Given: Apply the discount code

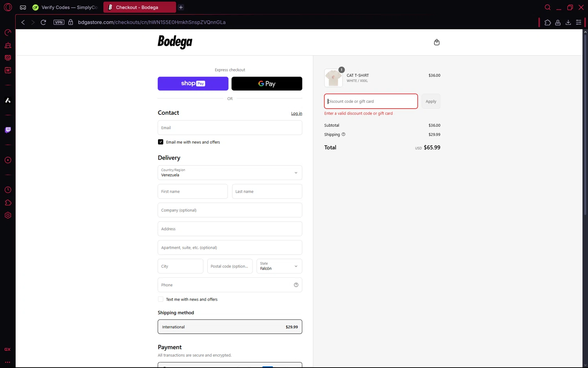Looking at the screenshot, I should pos(431,101).
